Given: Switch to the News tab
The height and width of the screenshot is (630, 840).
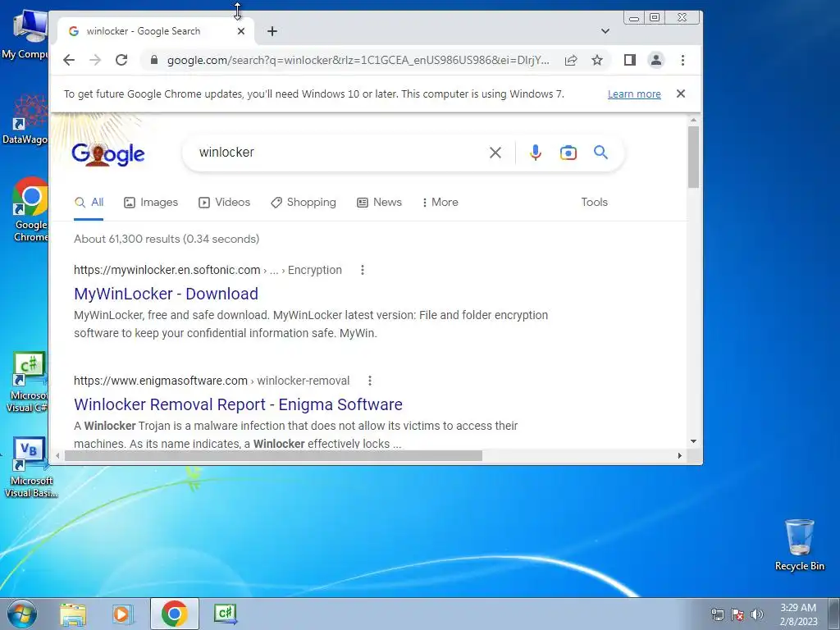Looking at the screenshot, I should coord(379,203).
